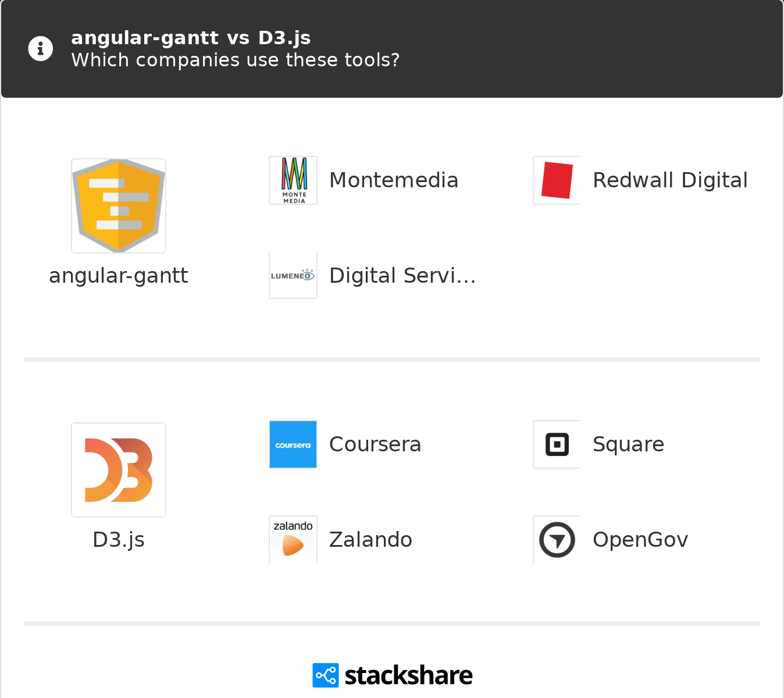784x698 pixels.
Task: Open the Redwall Digital link
Action: coord(670,180)
